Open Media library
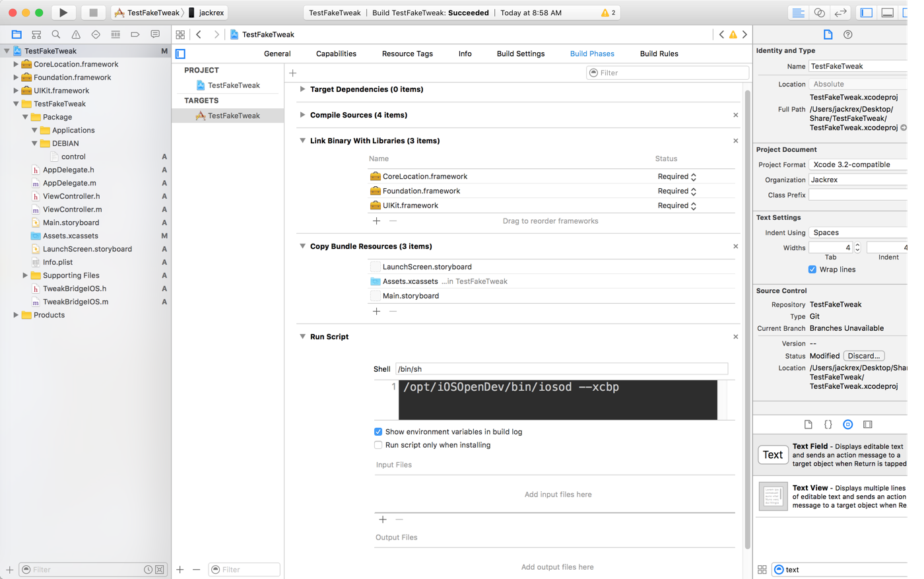 [868, 425]
